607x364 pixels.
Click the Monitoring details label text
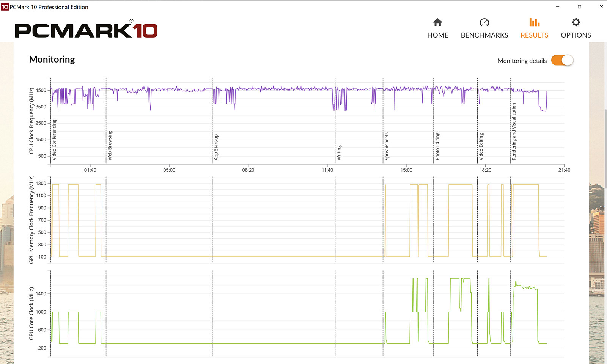pyautogui.click(x=522, y=61)
